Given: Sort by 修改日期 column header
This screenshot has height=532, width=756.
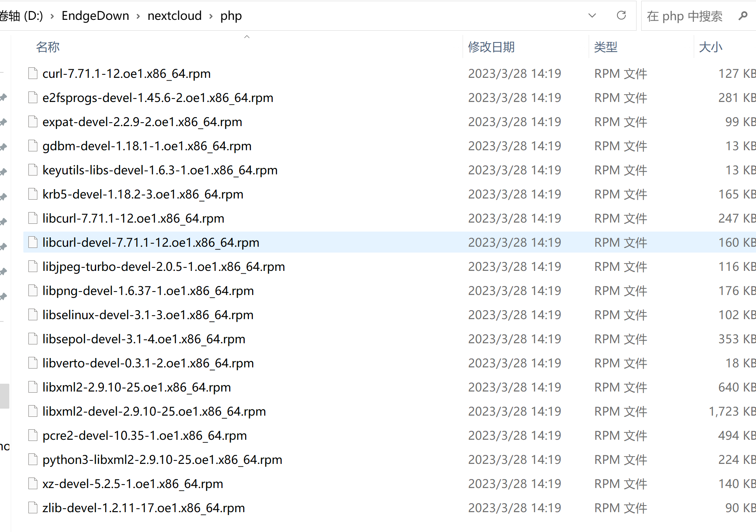Looking at the screenshot, I should point(491,47).
